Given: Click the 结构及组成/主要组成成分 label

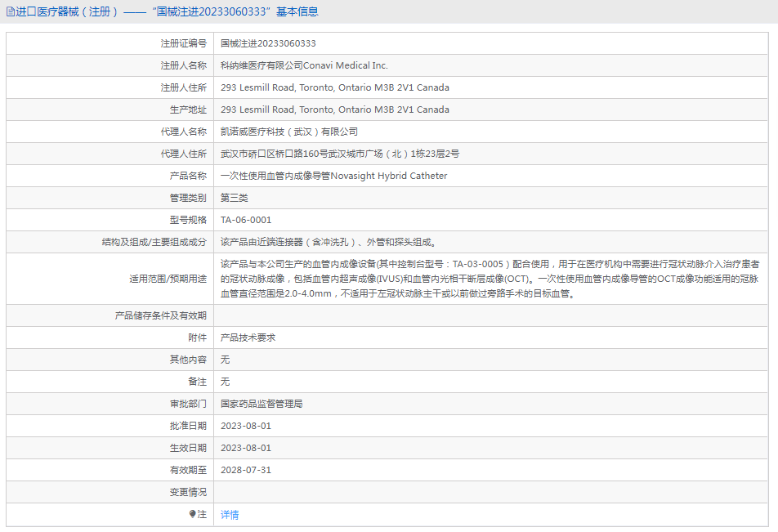Looking at the screenshot, I should click(x=154, y=242).
